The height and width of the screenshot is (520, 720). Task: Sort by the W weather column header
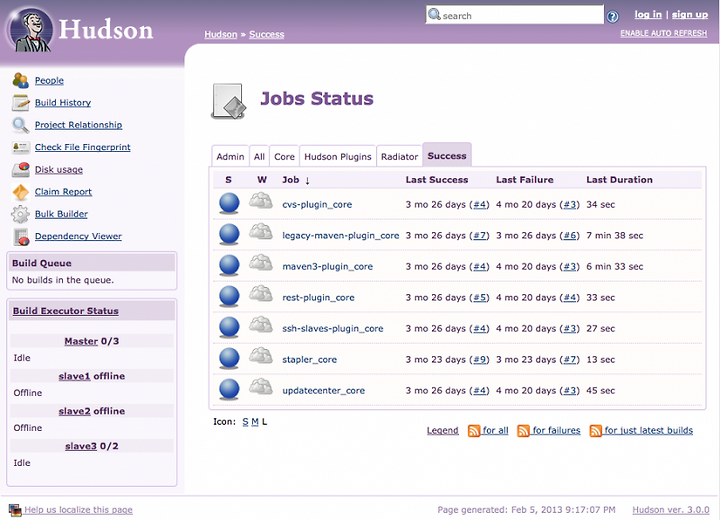tap(262, 180)
